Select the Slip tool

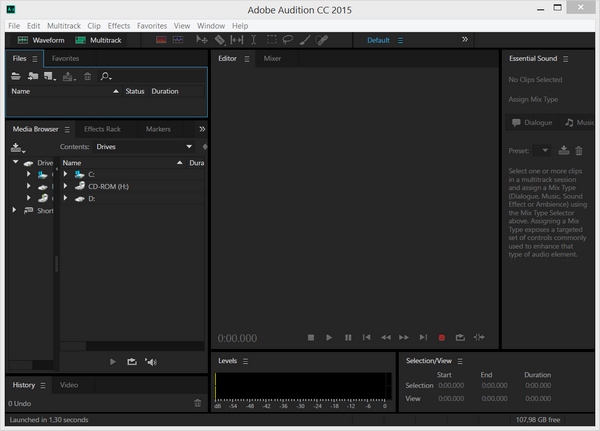[x=236, y=40]
